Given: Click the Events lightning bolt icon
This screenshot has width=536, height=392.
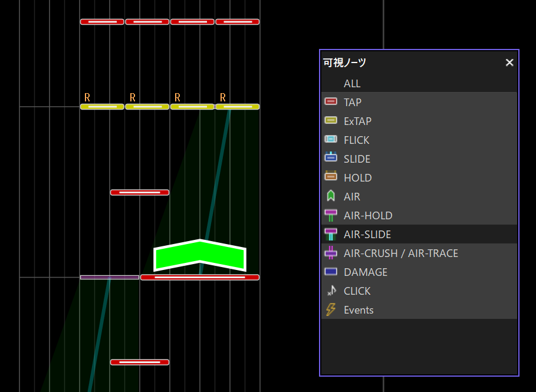Looking at the screenshot, I should click(x=331, y=309).
